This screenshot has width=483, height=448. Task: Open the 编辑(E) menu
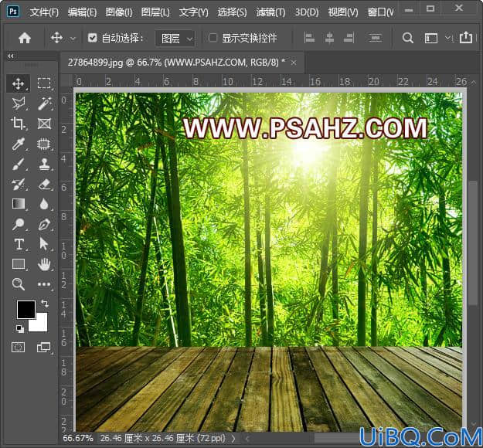pos(82,12)
